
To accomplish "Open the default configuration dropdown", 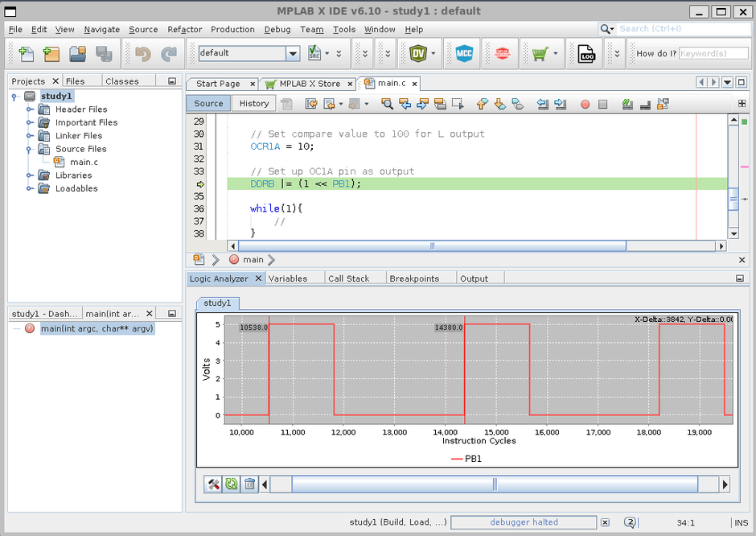I will click(293, 53).
